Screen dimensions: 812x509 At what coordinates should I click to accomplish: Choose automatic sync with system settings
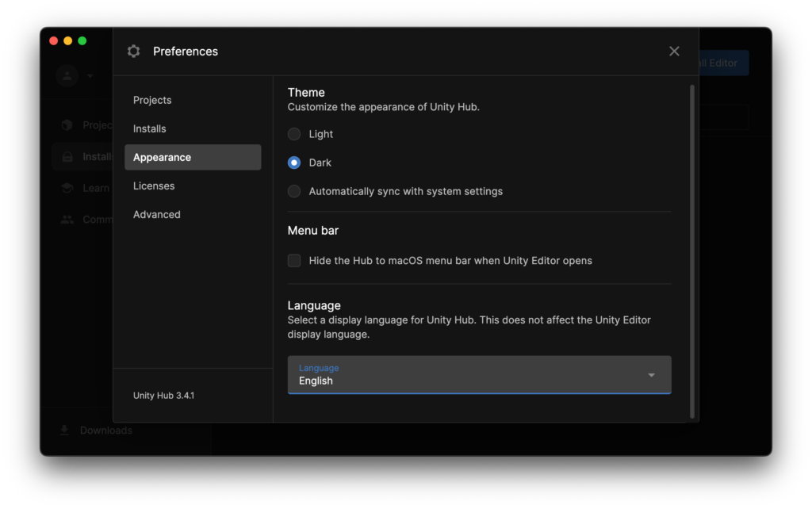coord(294,192)
